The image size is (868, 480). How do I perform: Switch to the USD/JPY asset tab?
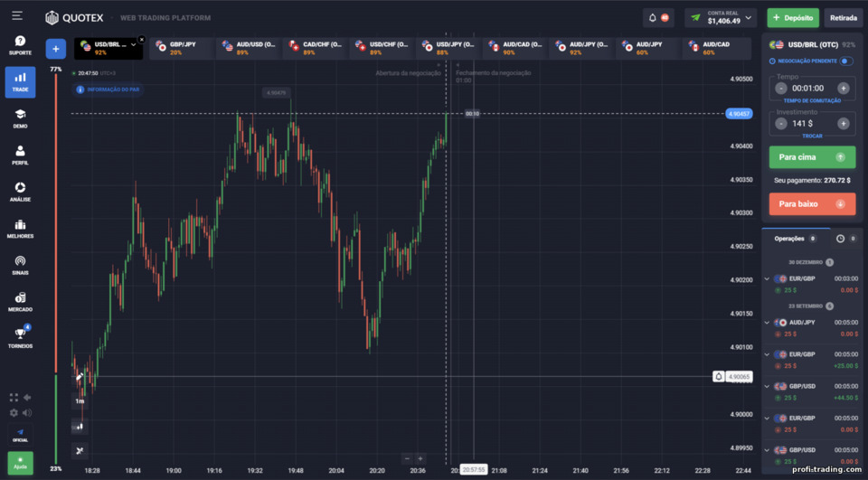448,48
